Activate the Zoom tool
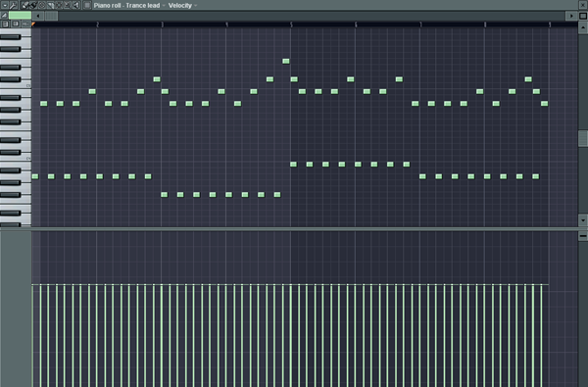This screenshot has height=387, width=588. click(68, 5)
